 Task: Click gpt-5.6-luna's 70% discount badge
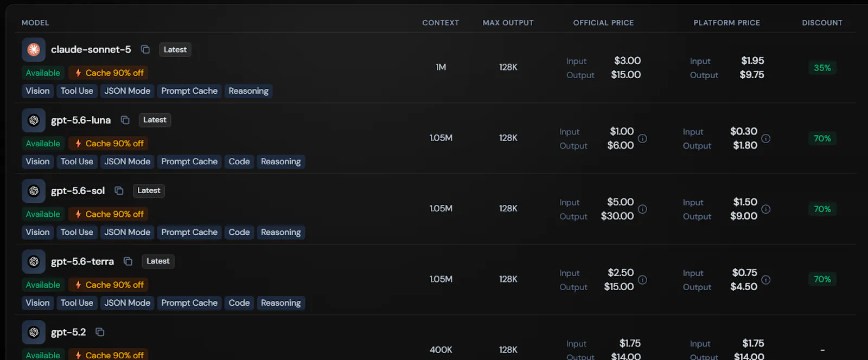click(x=822, y=138)
